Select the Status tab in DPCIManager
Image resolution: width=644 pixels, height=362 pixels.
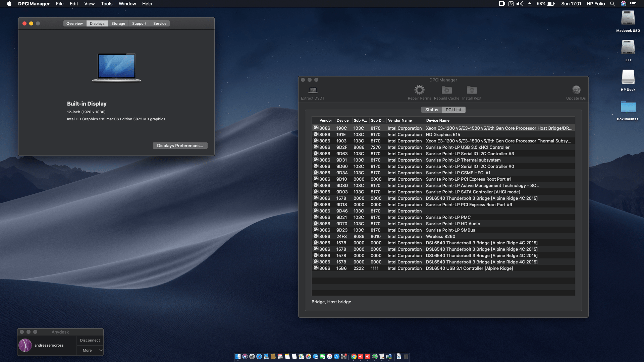click(x=432, y=110)
